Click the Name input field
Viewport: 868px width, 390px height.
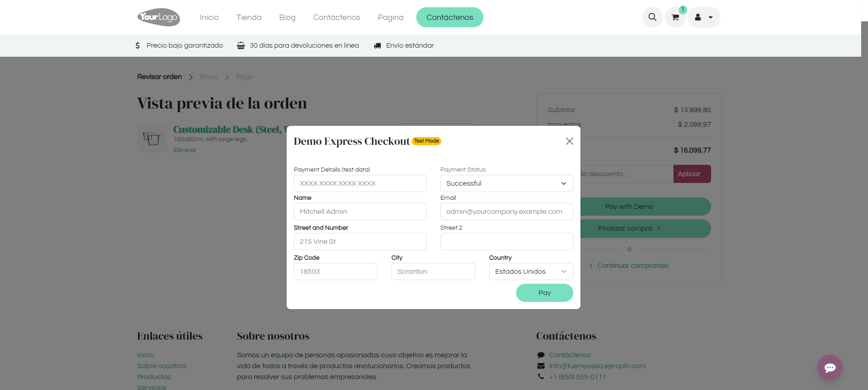[360, 212]
